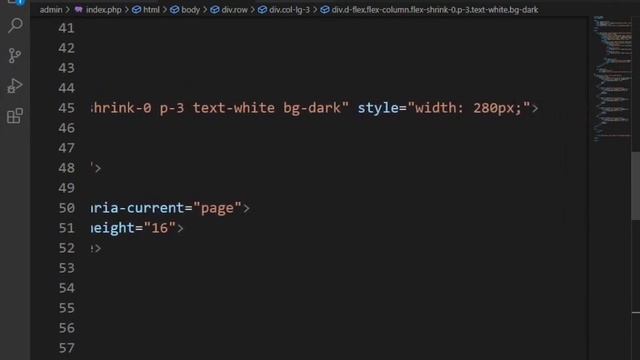Open the Source Control view
Screen dimensions: 640x360
pyautogui.click(x=15, y=56)
